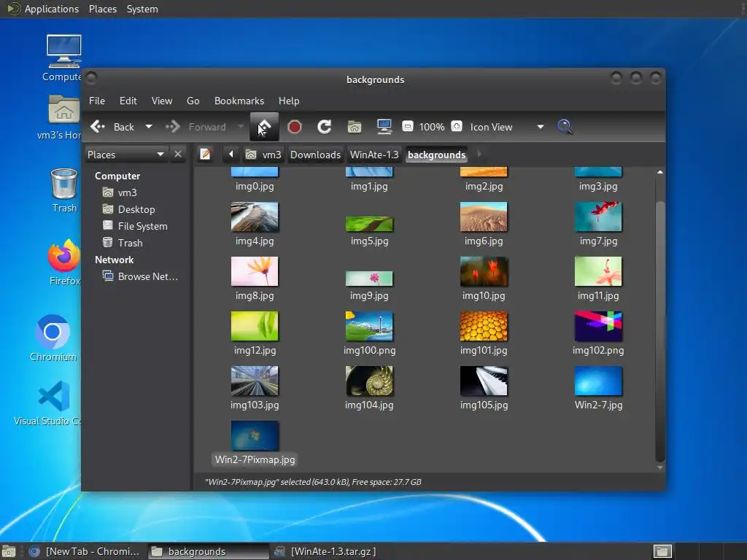This screenshot has width=747, height=560.
Task: Open the Places sidebar selector dropdown
Action: pyautogui.click(x=125, y=155)
